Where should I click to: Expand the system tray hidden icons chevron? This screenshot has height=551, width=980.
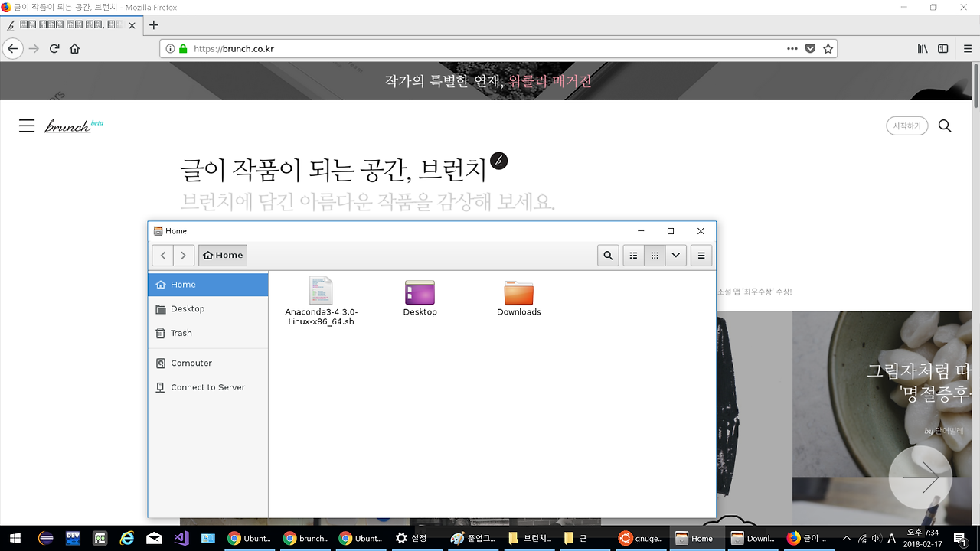pyautogui.click(x=845, y=538)
